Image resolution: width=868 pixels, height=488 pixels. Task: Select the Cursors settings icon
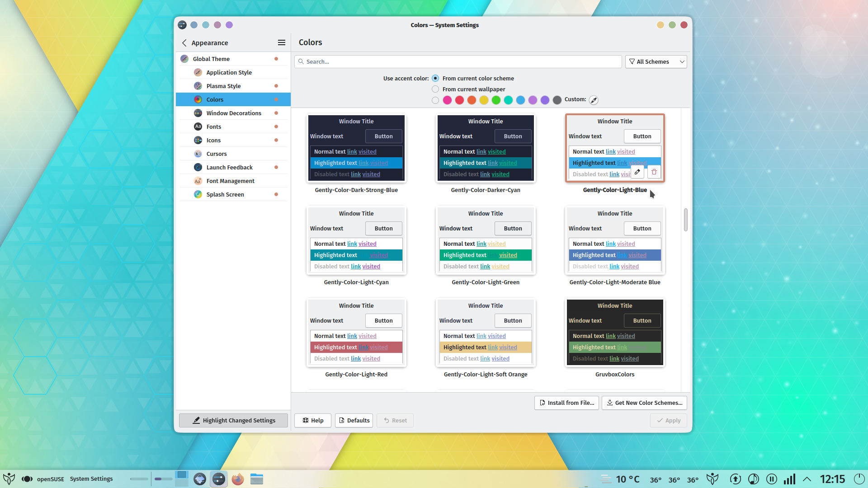click(x=198, y=154)
